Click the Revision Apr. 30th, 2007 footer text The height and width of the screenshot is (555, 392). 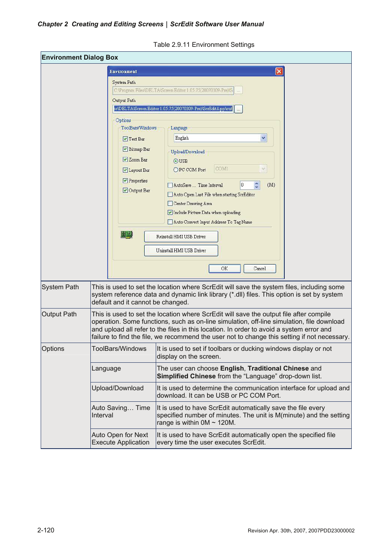[301, 531]
